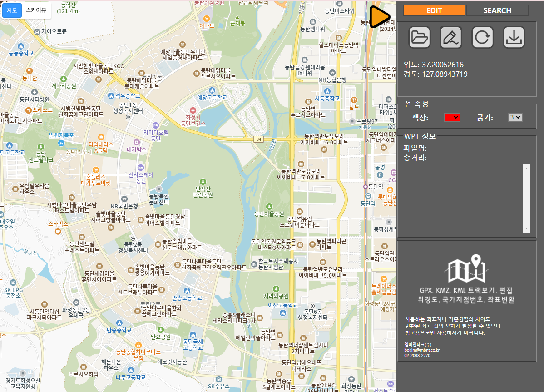Click the phone number 02-2038-2770
This screenshot has height=392, width=544.
[x=417, y=356]
